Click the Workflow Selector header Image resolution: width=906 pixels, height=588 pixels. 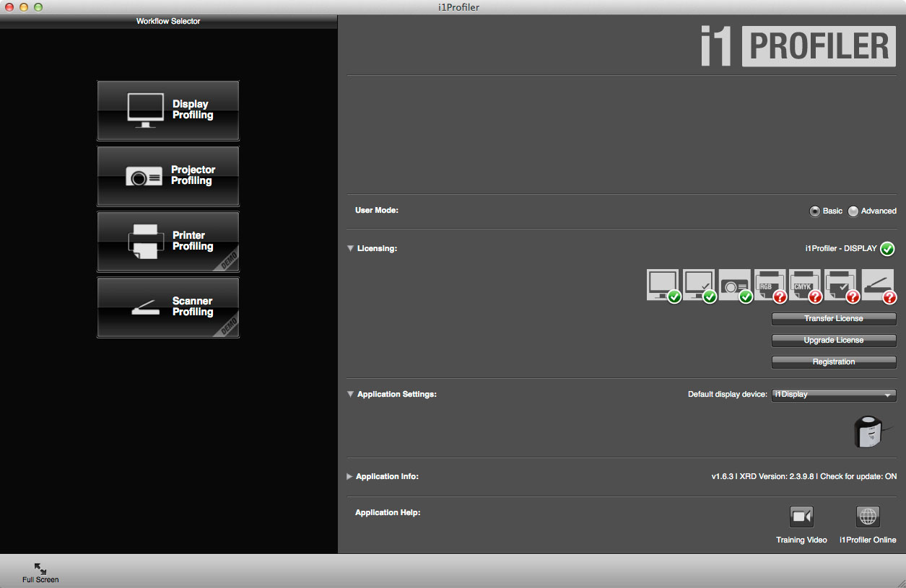pos(168,21)
